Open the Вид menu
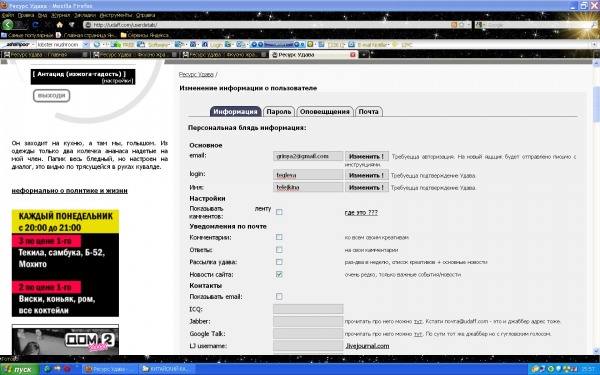The image size is (600, 375). (42, 15)
